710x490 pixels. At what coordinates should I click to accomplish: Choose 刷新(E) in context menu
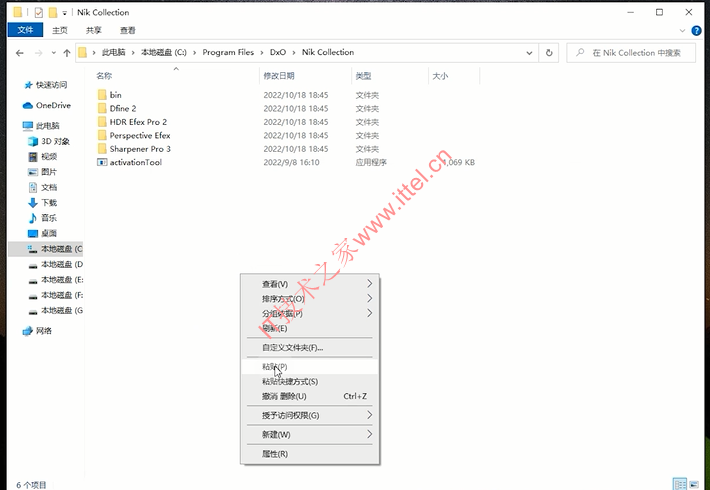310,328
